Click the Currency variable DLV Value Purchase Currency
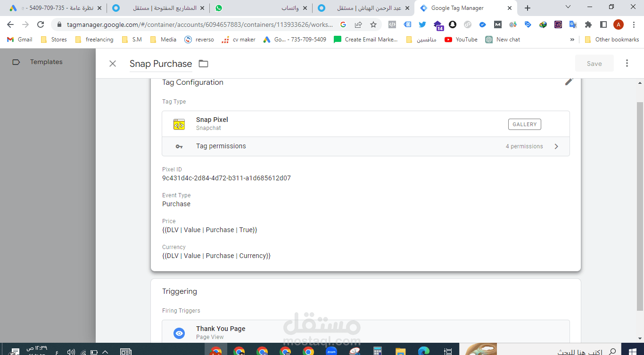Image resolution: width=644 pixels, height=355 pixels. point(216,256)
